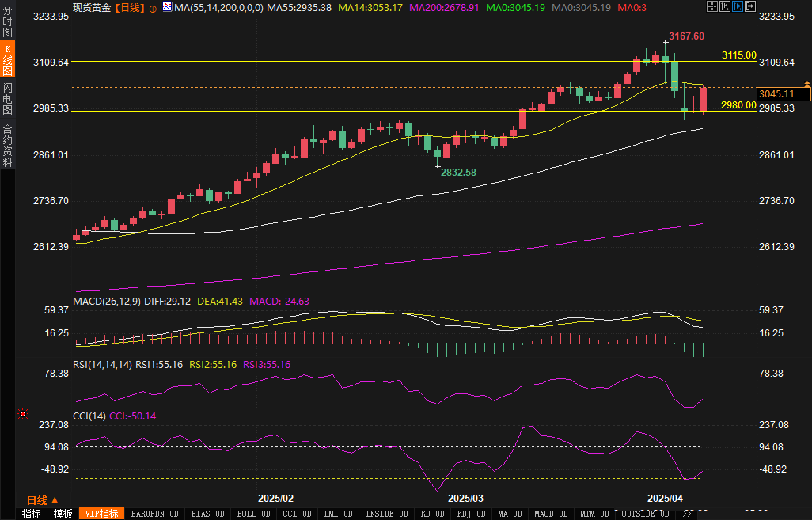812x520 pixels.
Task: Click the orange circle icon beside 日线 title
Action: 153,9
